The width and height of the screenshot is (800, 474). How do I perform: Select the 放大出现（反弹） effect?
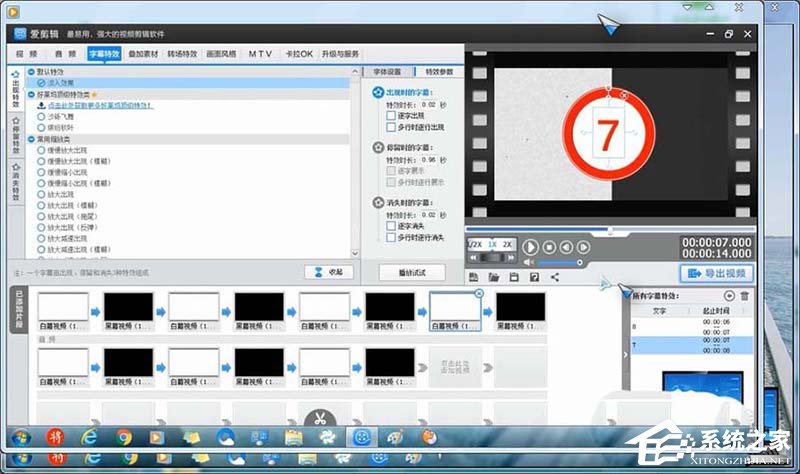pos(41,228)
